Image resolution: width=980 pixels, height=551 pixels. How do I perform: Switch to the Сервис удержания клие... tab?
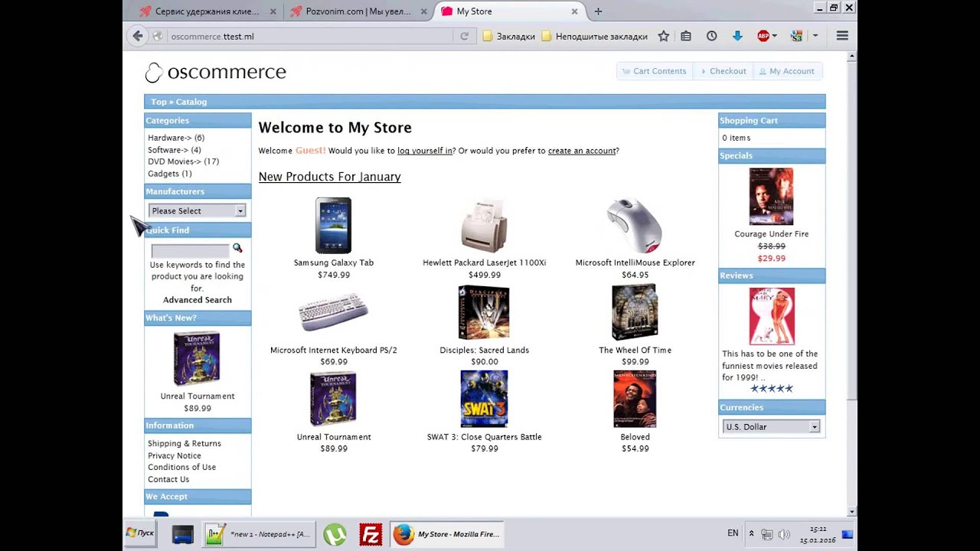pos(207,11)
